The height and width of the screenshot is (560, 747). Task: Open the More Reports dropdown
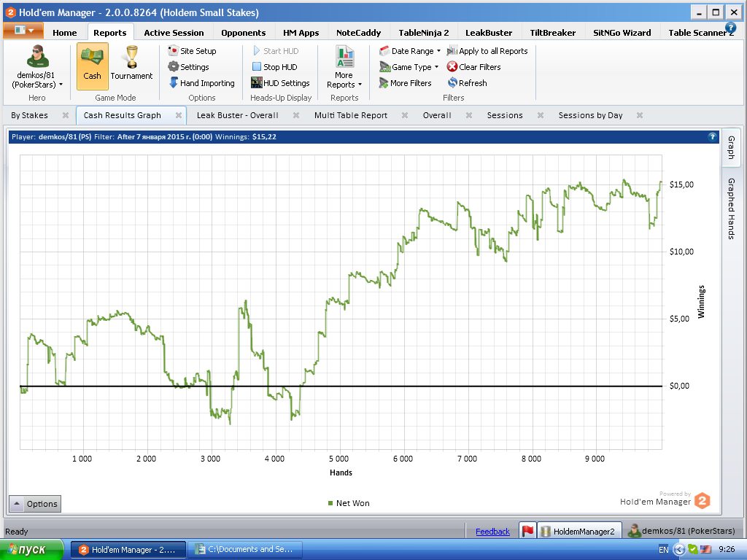pos(344,66)
